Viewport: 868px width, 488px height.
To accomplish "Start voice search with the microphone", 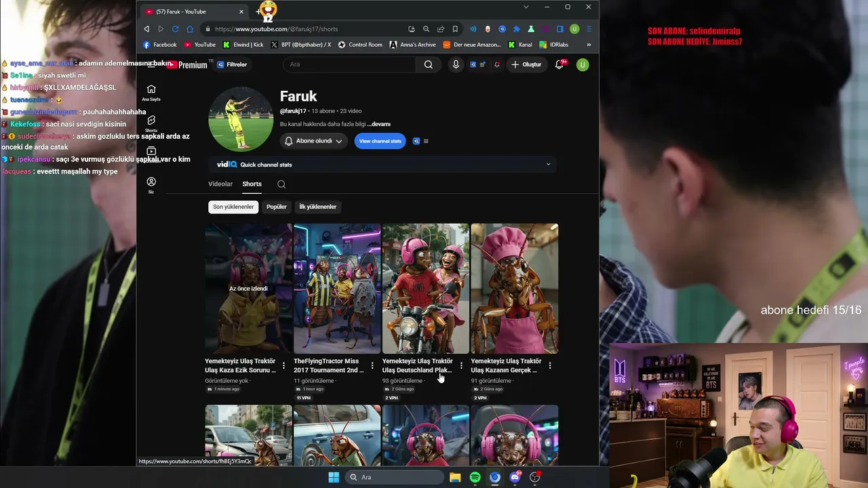I will tap(456, 64).
